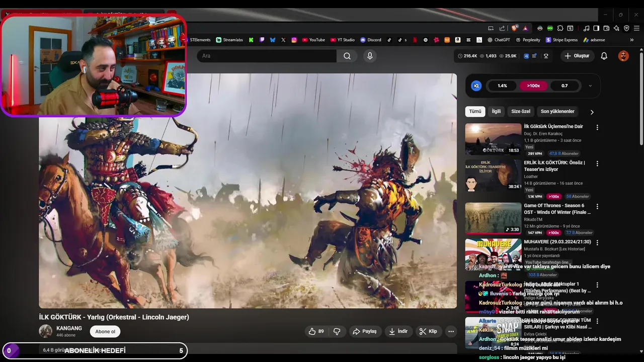Click the Paylaş share button
The image size is (644, 362).
[365, 331]
